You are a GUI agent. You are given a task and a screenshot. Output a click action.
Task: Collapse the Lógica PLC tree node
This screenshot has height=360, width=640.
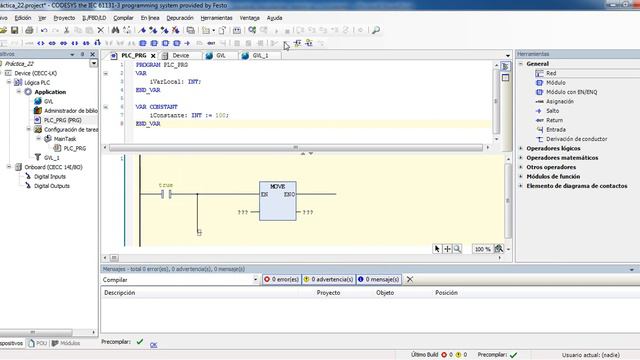(x=9, y=82)
